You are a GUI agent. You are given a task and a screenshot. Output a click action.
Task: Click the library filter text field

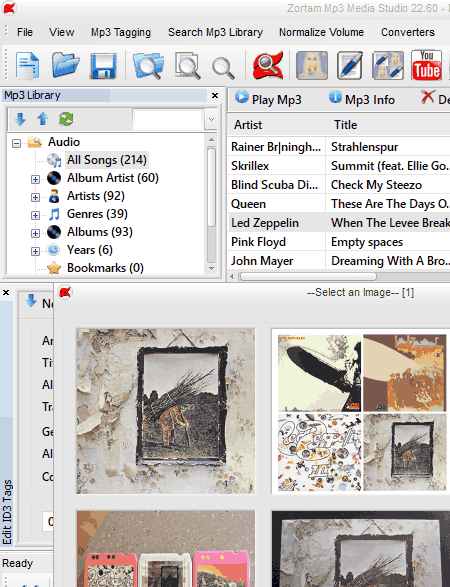tap(168, 119)
